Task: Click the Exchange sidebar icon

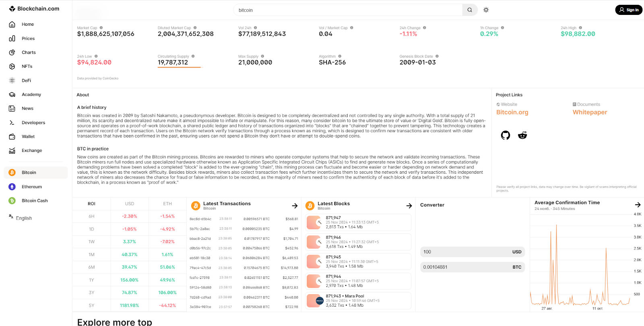Action: 12,151
